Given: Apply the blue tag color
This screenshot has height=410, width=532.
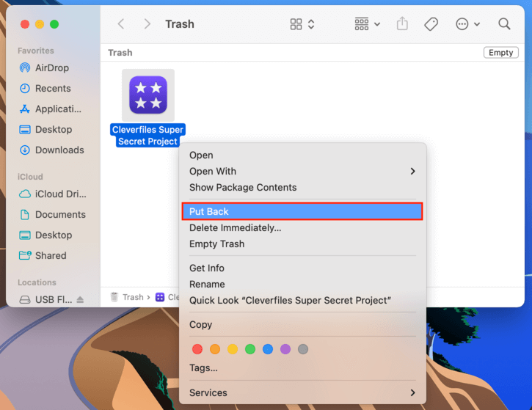Looking at the screenshot, I should click(x=268, y=349).
